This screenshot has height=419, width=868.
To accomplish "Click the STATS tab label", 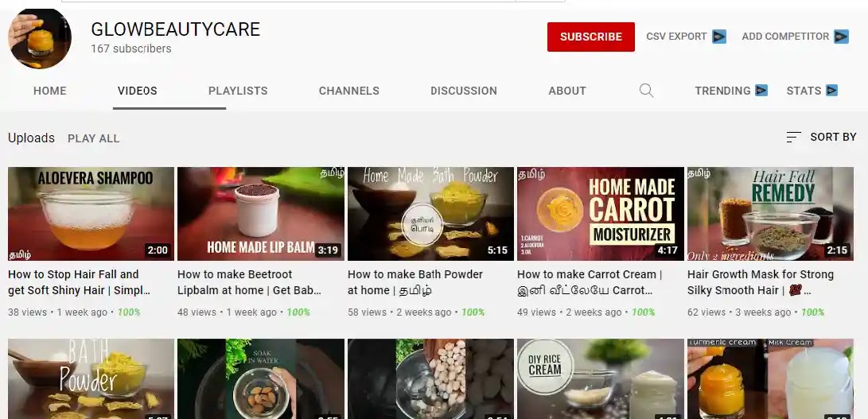I will click(804, 91).
